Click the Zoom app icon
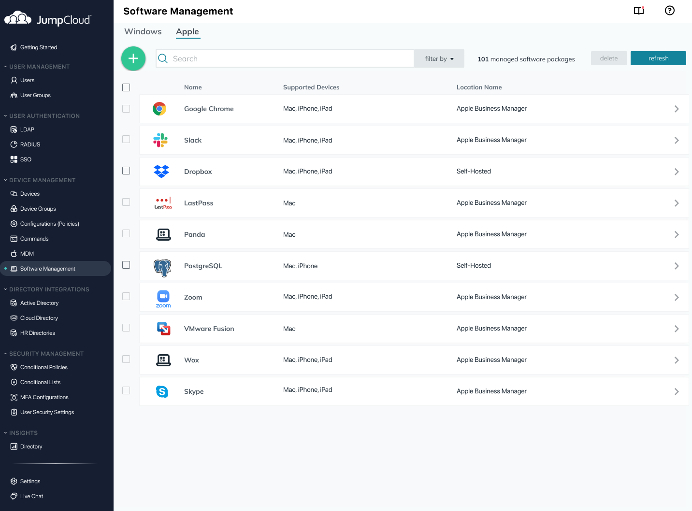Image resolution: width=692 pixels, height=511 pixels. click(x=163, y=297)
